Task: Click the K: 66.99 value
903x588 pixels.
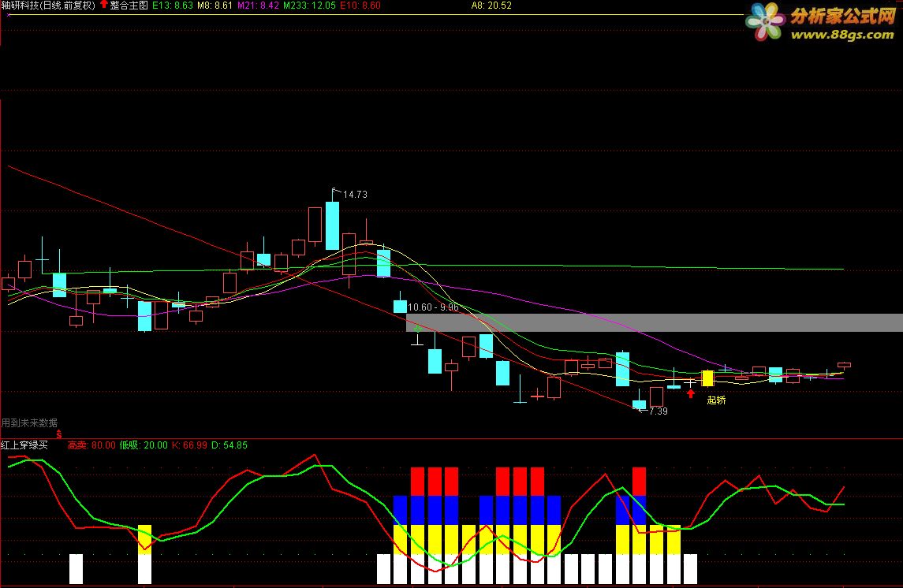Action: click(189, 445)
